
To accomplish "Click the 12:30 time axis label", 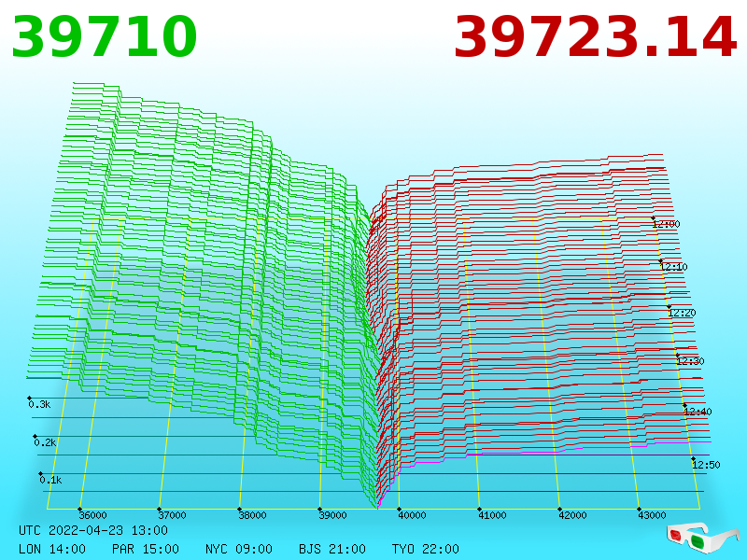I will tap(690, 361).
